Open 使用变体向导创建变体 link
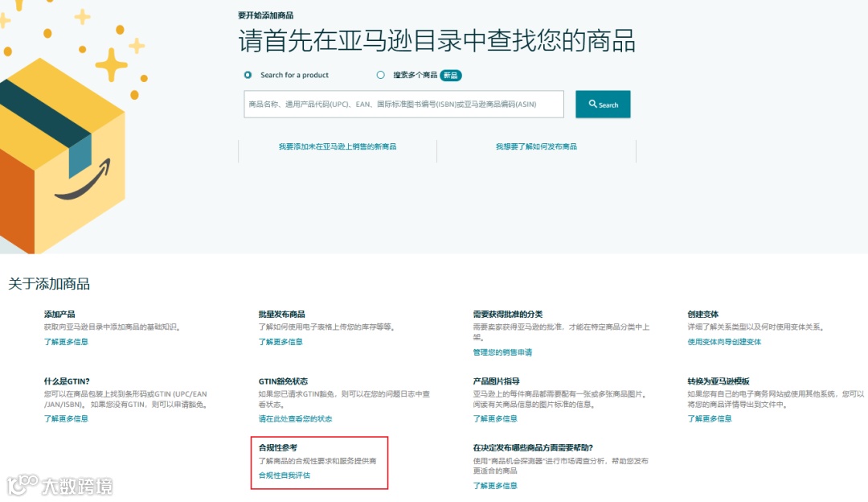Image resolution: width=868 pixels, height=502 pixels. pyautogui.click(x=724, y=342)
